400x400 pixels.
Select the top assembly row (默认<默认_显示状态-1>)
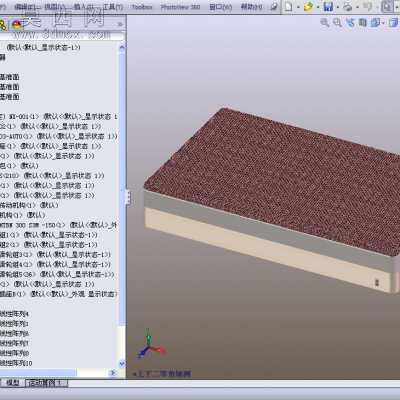tap(43, 47)
